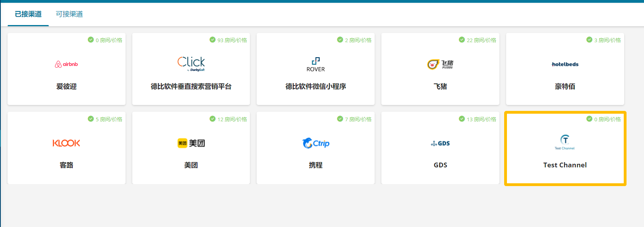Open the 携程 channel name
The width and height of the screenshot is (644, 227).
click(x=316, y=165)
